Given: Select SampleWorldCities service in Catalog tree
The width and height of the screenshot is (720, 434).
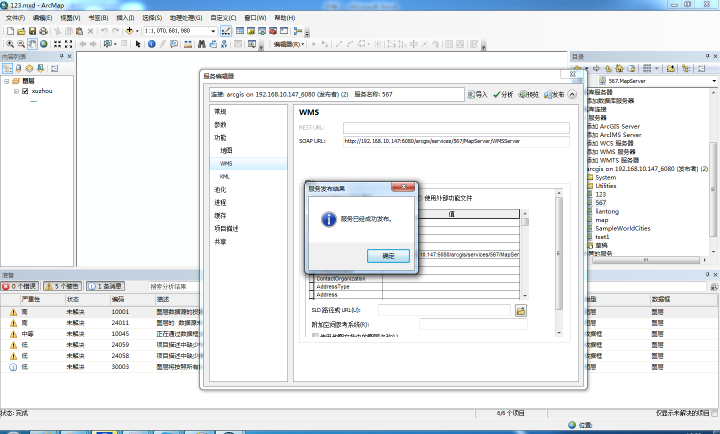Looking at the screenshot, I should point(623,228).
